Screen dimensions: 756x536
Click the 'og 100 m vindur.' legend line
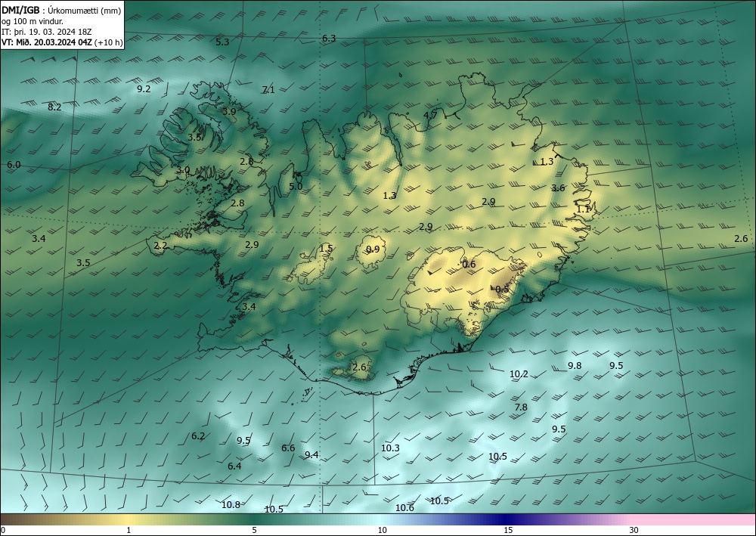coord(33,21)
